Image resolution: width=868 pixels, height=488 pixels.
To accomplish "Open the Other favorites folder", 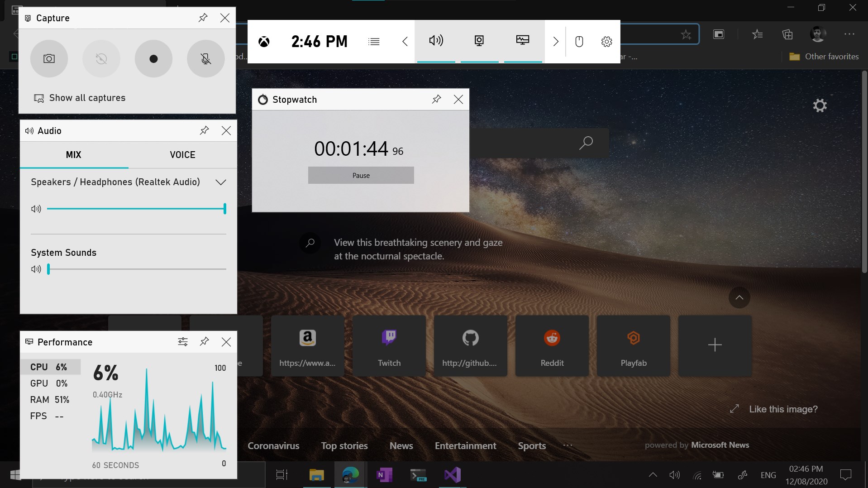I will click(824, 57).
